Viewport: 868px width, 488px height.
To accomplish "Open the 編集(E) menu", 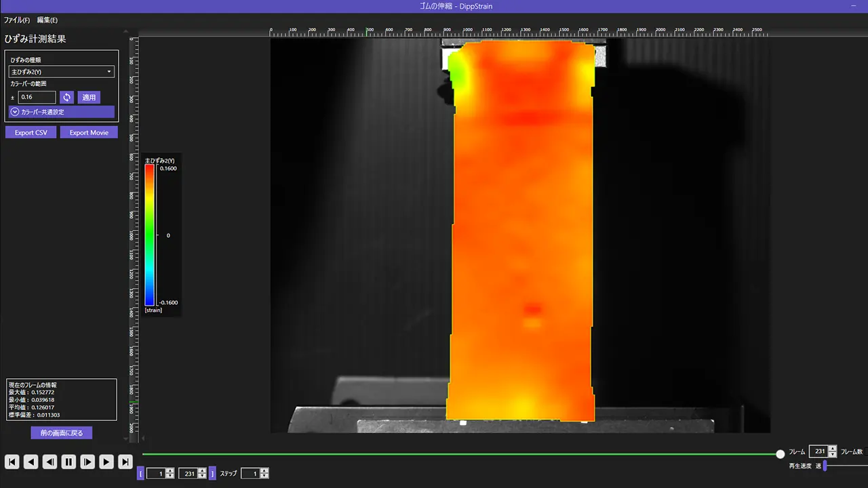I will coord(47,20).
